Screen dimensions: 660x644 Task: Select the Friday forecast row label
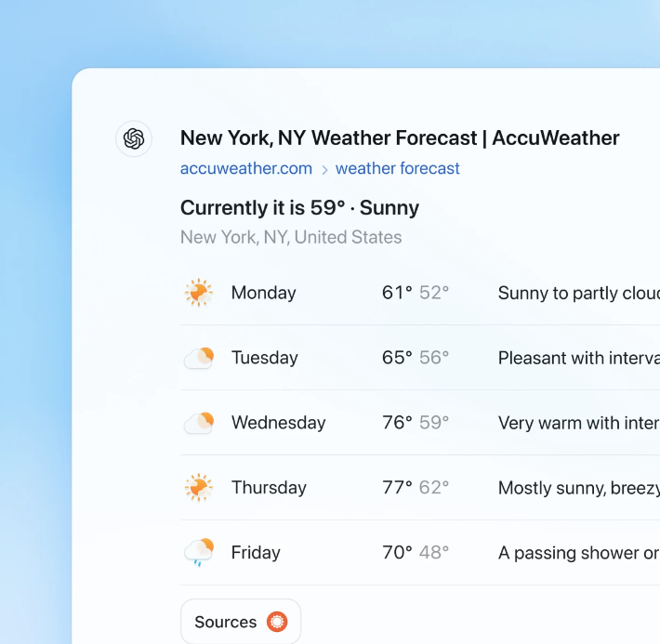pyautogui.click(x=256, y=553)
